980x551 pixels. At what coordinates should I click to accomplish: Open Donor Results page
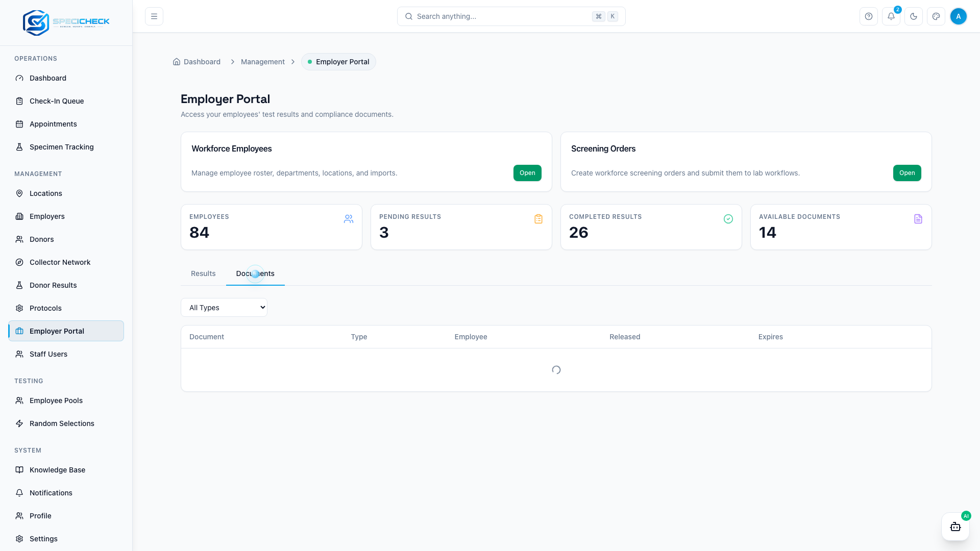tap(66, 285)
